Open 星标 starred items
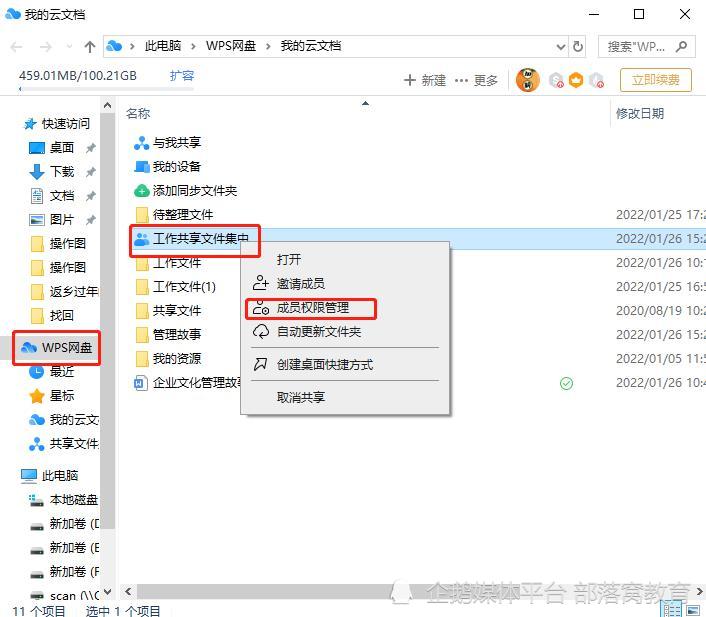706x617 pixels. click(x=62, y=396)
